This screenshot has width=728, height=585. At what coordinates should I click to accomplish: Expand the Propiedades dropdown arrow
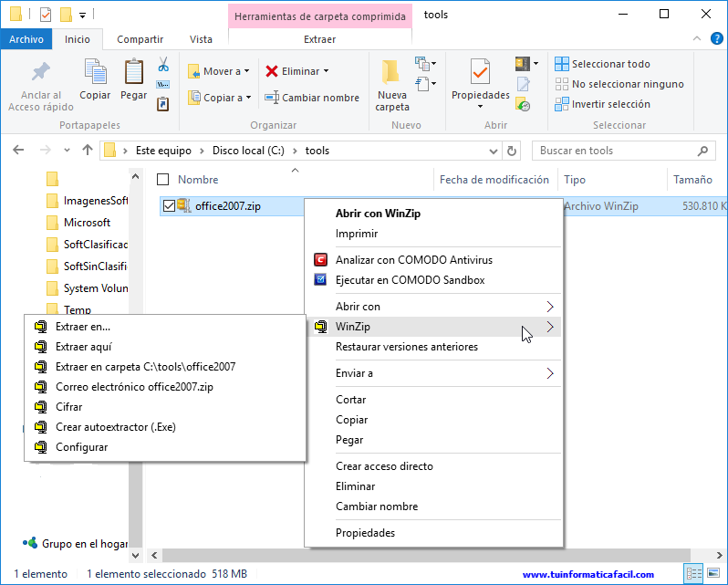[x=480, y=106]
